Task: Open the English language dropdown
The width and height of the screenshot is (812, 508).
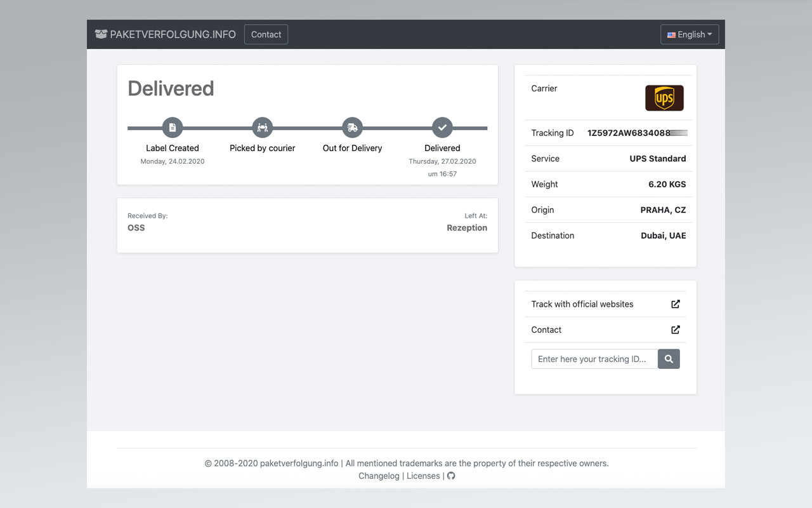Action: click(690, 34)
